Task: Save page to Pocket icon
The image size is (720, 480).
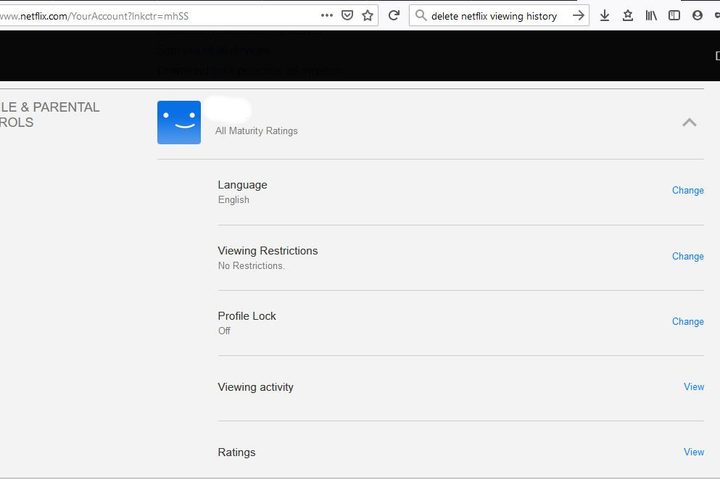Action: pyautogui.click(x=347, y=16)
